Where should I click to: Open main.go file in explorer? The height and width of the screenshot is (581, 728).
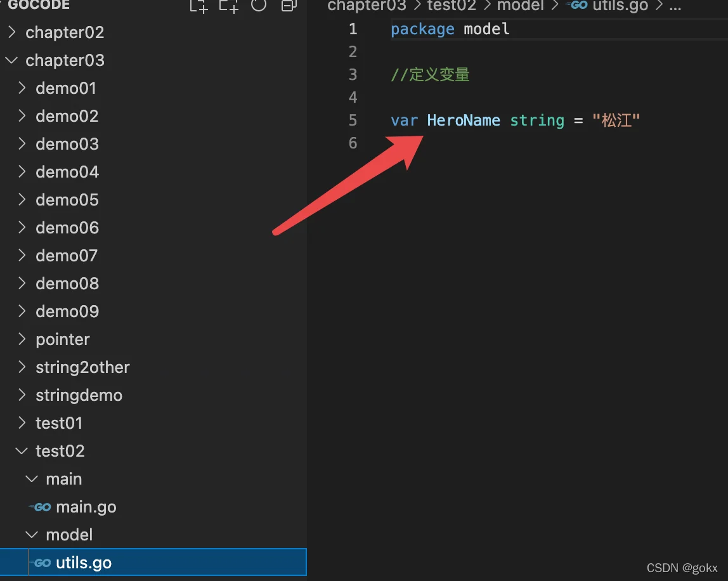click(x=86, y=507)
